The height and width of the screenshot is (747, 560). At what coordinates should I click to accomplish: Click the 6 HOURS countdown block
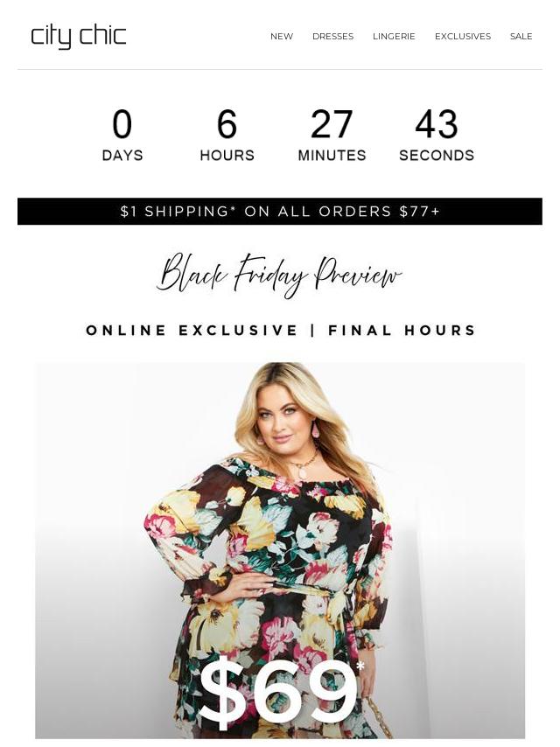[227, 136]
